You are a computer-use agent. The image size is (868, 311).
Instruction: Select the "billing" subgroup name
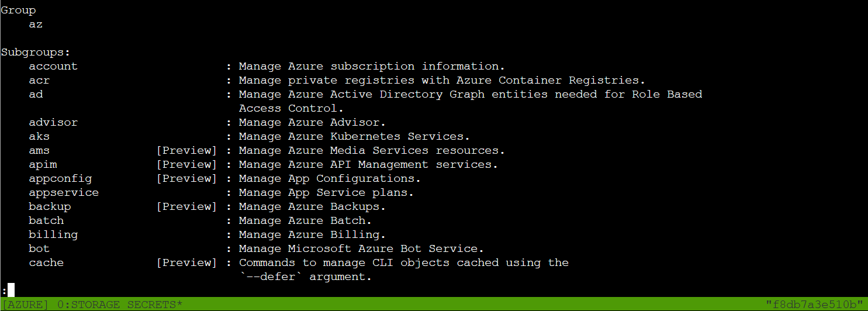pyautogui.click(x=53, y=235)
